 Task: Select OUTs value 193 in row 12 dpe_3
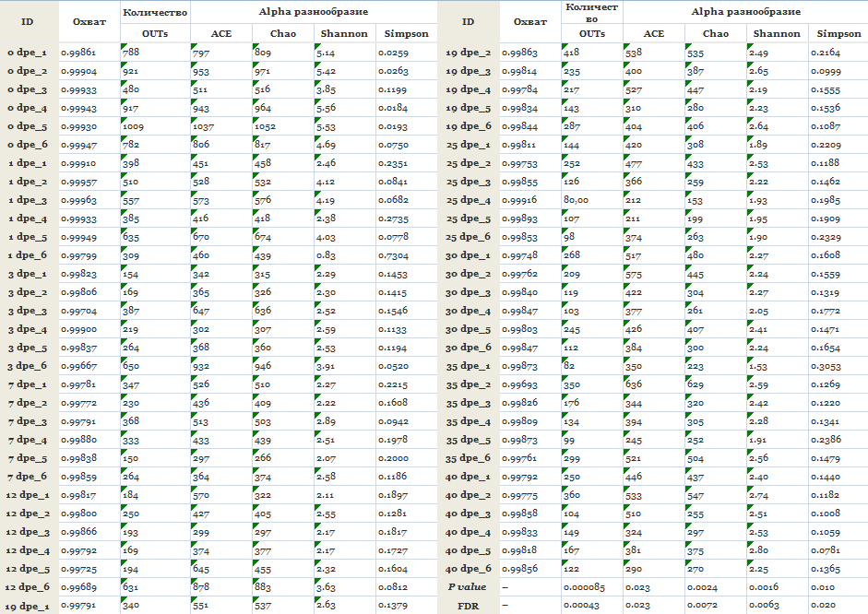pyautogui.click(x=131, y=532)
